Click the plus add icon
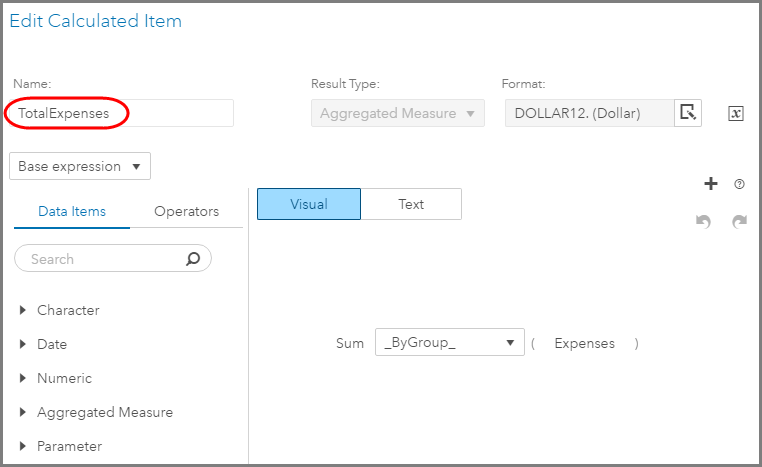The height and width of the screenshot is (467, 762). 711,183
